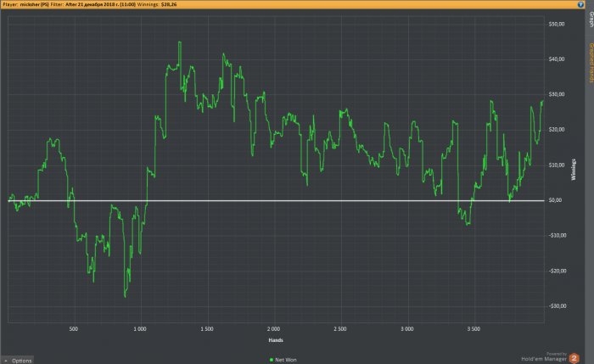Click the Player micksher (PS) header text

coord(25,4)
